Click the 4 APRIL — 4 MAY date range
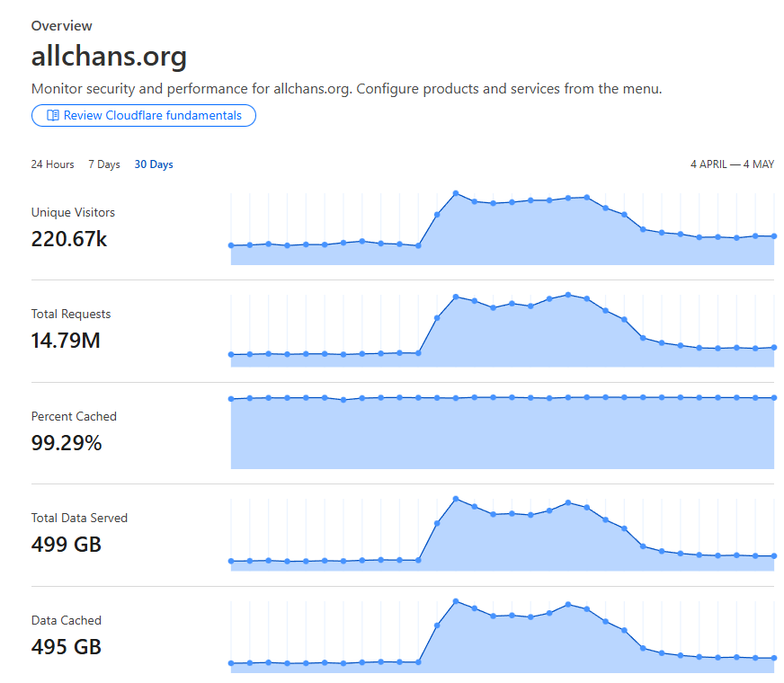Screen dimensions: 784x683 coord(732,164)
